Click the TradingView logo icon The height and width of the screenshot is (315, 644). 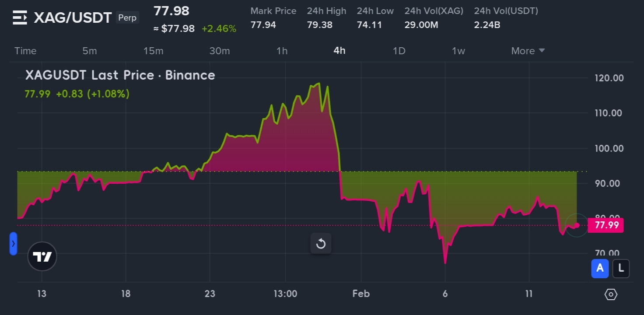pos(42,257)
